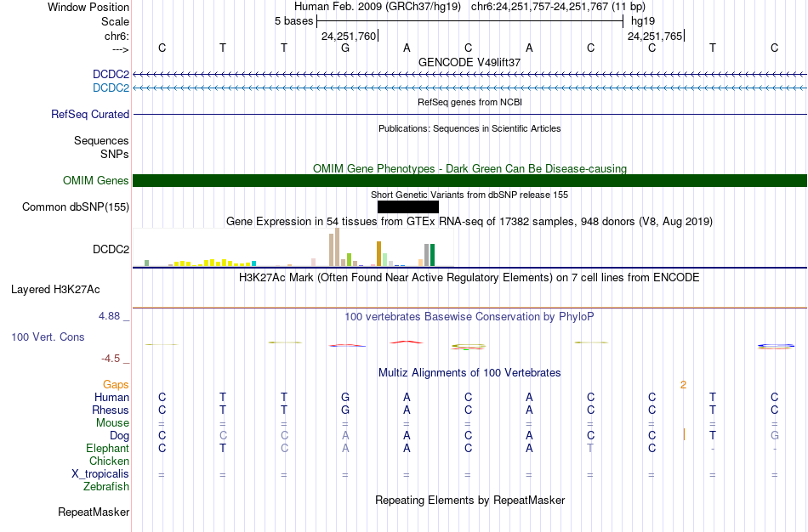The width and height of the screenshot is (808, 532).
Task: Click the 100 Vert. Cons label
Action: pos(48,337)
